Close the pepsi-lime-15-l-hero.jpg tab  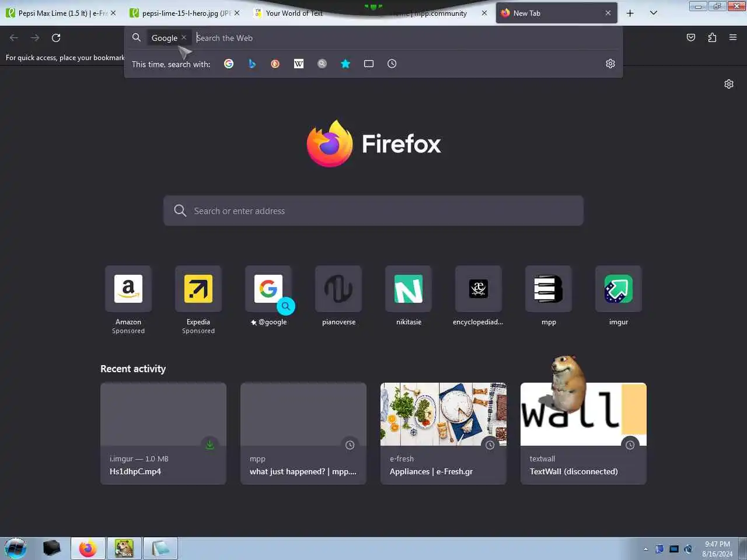237,13
